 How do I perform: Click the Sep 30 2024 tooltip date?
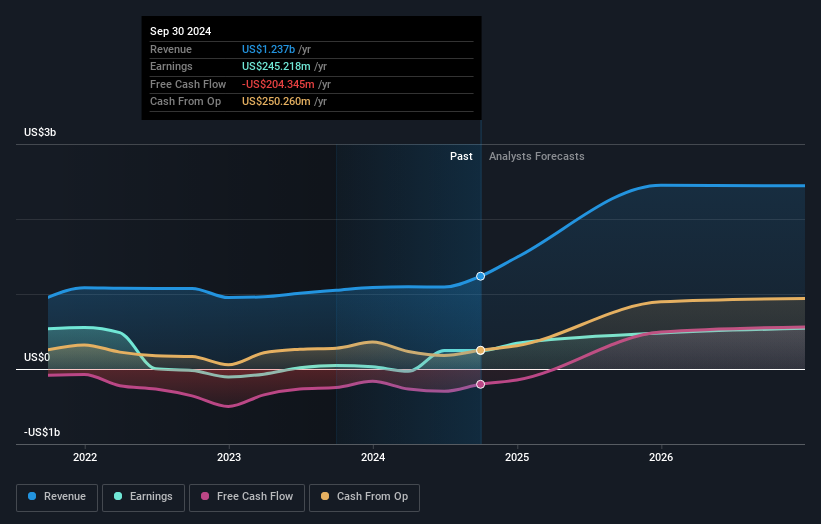181,31
